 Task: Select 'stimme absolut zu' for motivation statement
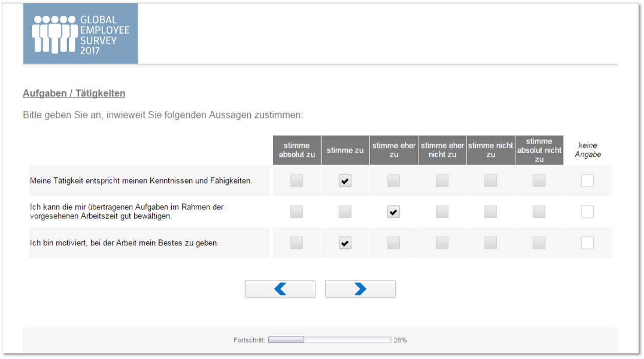296,243
